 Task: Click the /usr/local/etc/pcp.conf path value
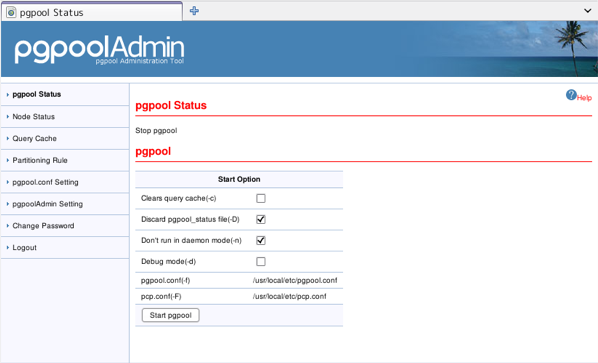click(289, 296)
